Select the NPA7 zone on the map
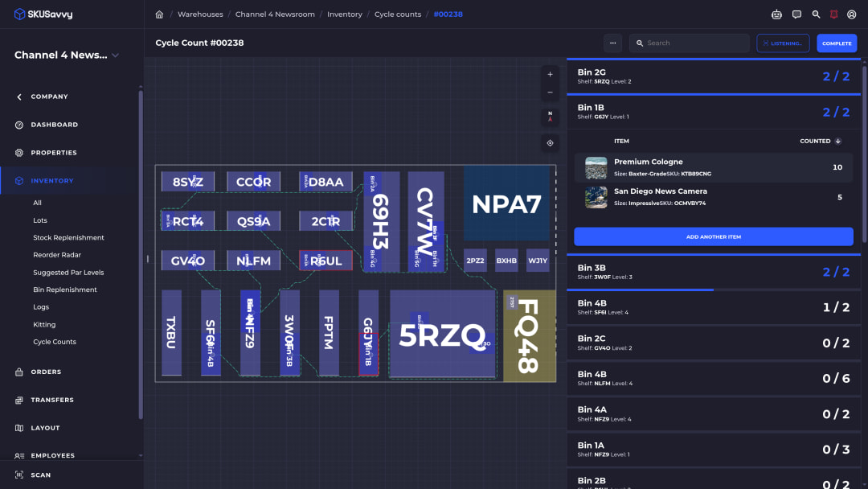Image resolution: width=868 pixels, height=489 pixels. 506,203
